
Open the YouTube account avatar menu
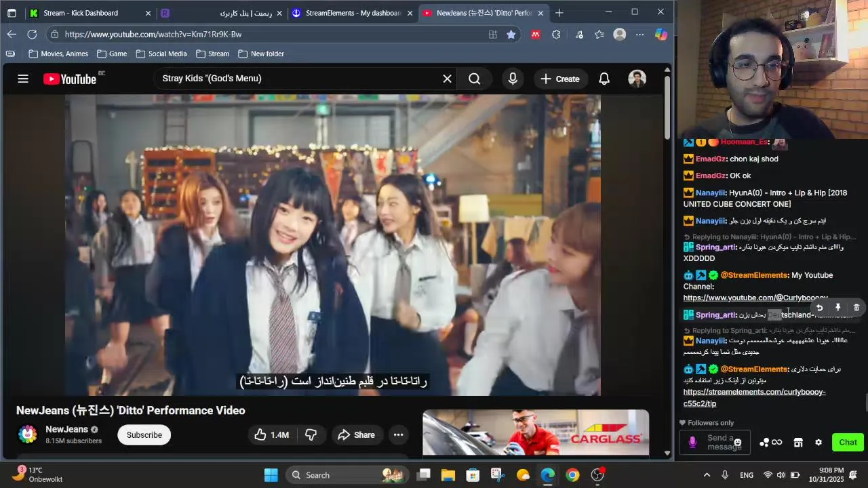point(637,79)
